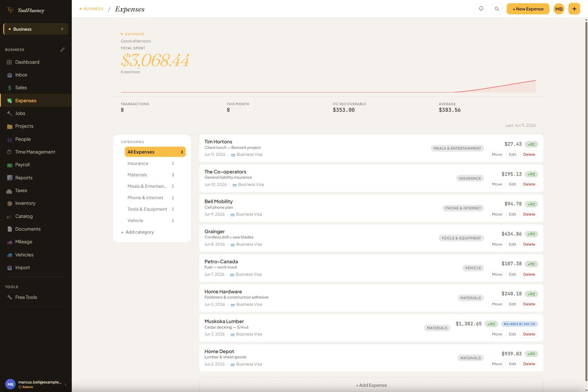This screenshot has height=392, width=588.
Task: Move the Grainger expense
Action: [x=497, y=244]
